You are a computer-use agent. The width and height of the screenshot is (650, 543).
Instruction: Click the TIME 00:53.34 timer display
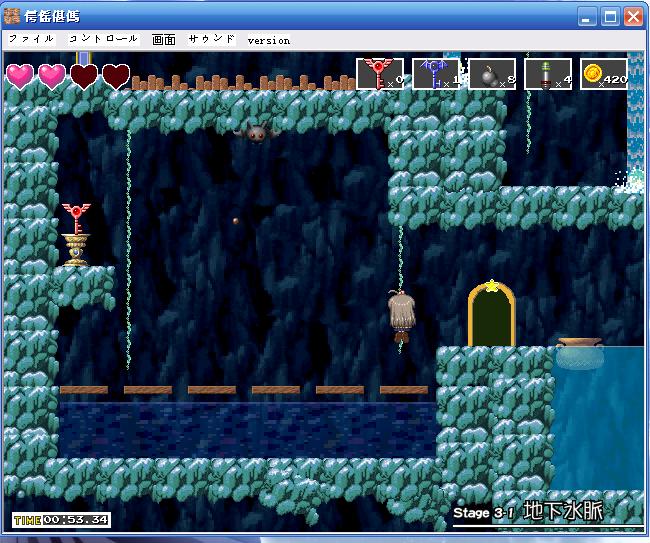tap(61, 520)
